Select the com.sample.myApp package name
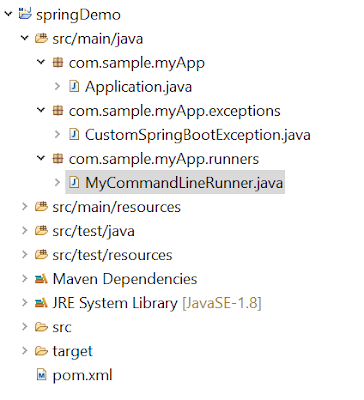The height and width of the screenshot is (400, 364). tap(137, 63)
